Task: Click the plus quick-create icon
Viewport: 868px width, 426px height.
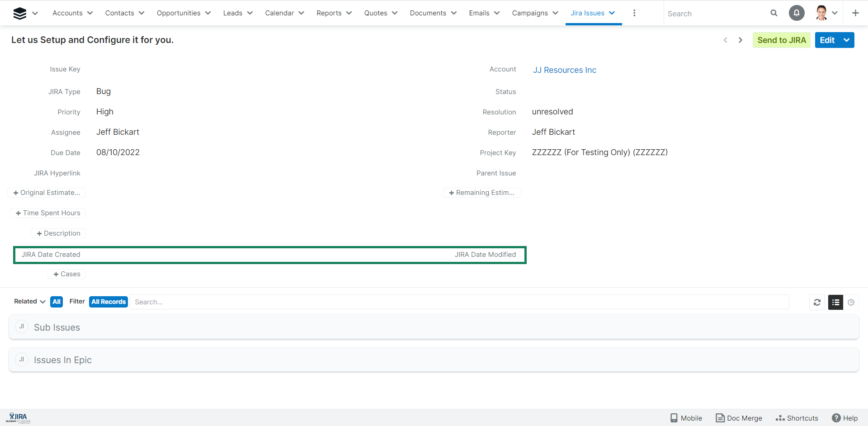Action: (855, 13)
